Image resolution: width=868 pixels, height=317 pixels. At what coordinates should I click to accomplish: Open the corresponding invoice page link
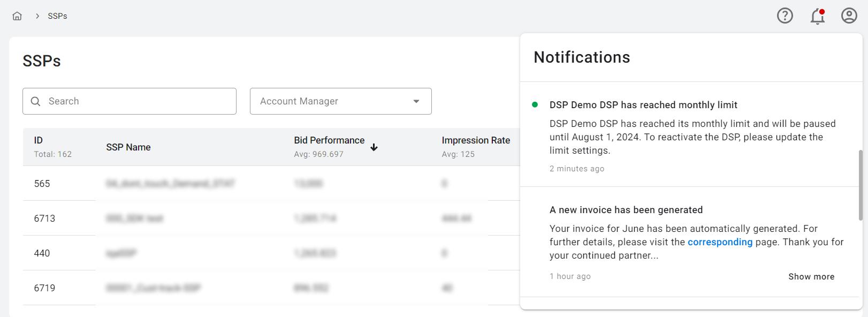pos(720,242)
